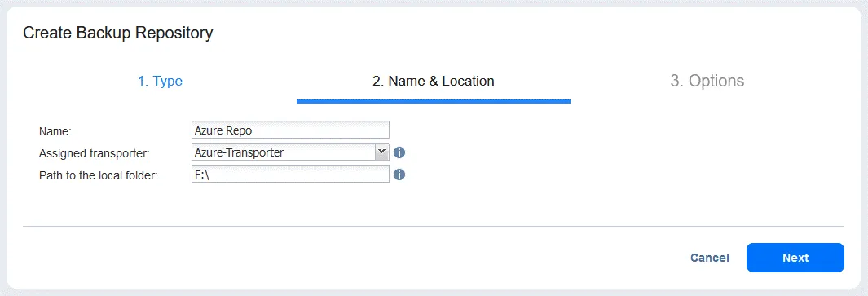Click the 'Path to the local folder:' label
This screenshot has height=296, width=868.
click(99, 175)
